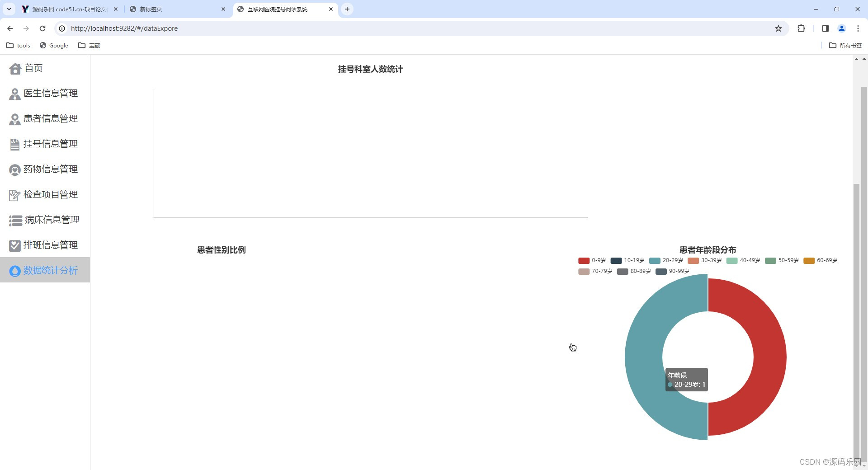Open 排班信息管理 menu item
The width and height of the screenshot is (868, 470).
[45, 245]
